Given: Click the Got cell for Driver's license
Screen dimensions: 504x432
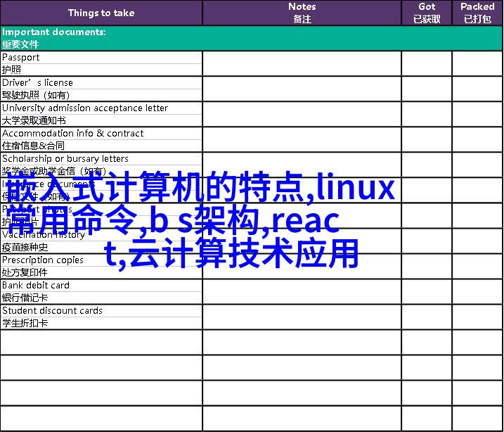Looking at the screenshot, I should pyautogui.click(x=427, y=89).
